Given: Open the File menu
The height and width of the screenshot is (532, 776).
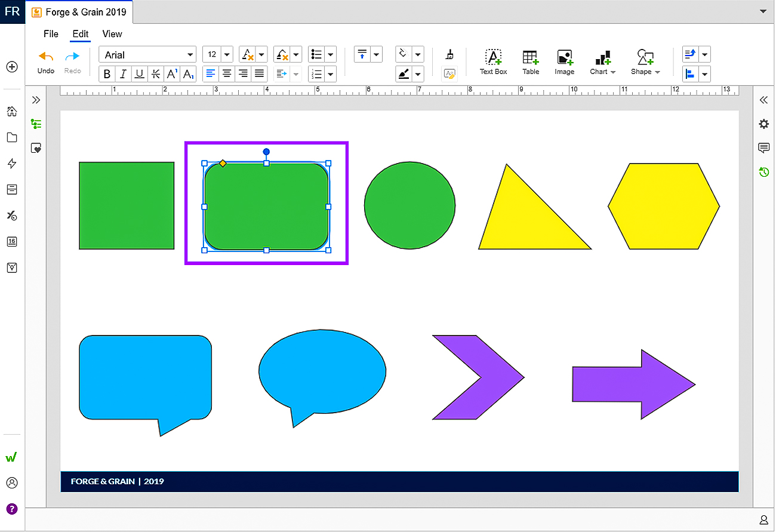Looking at the screenshot, I should click(51, 34).
